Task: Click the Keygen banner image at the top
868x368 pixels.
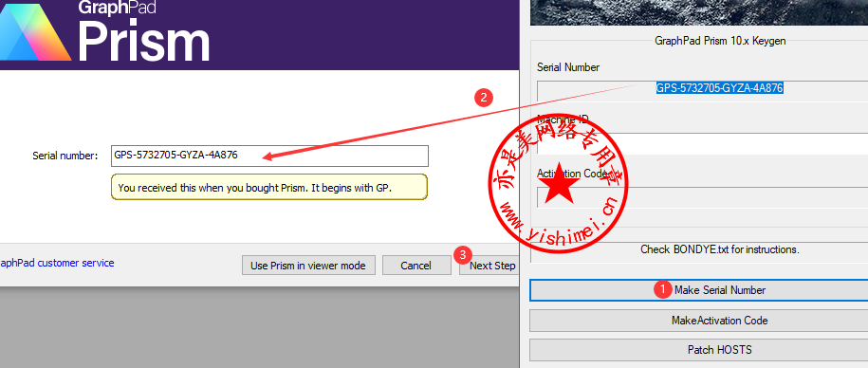Action: [x=699, y=12]
